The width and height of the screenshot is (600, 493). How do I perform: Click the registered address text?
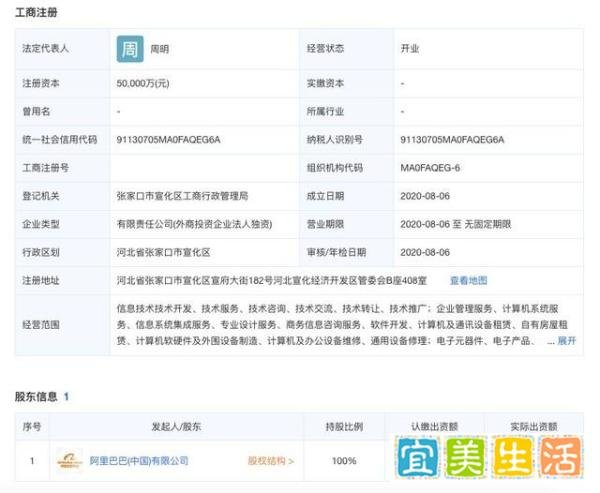tap(272, 281)
